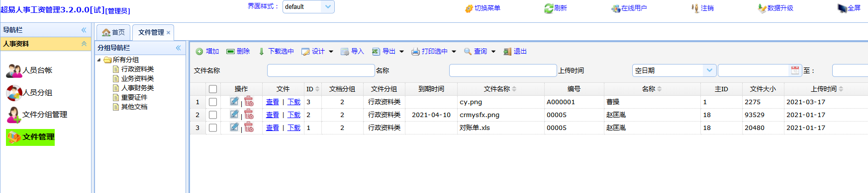Screen dimensions: 868x193
Task: Click the 增加 add button
Action: [207, 52]
